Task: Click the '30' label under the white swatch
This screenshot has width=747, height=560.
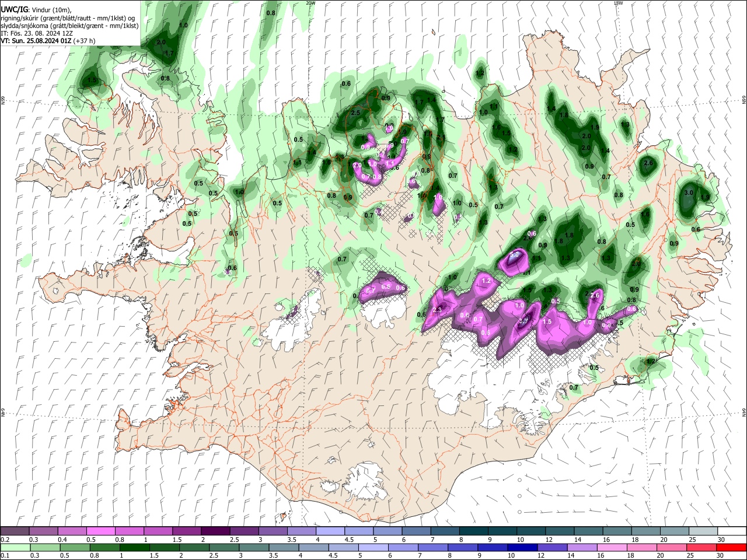Action: pyautogui.click(x=721, y=540)
